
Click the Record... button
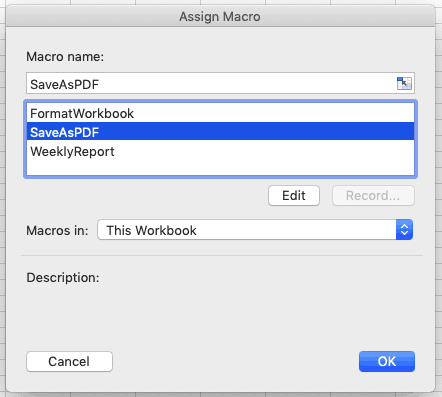tap(373, 196)
